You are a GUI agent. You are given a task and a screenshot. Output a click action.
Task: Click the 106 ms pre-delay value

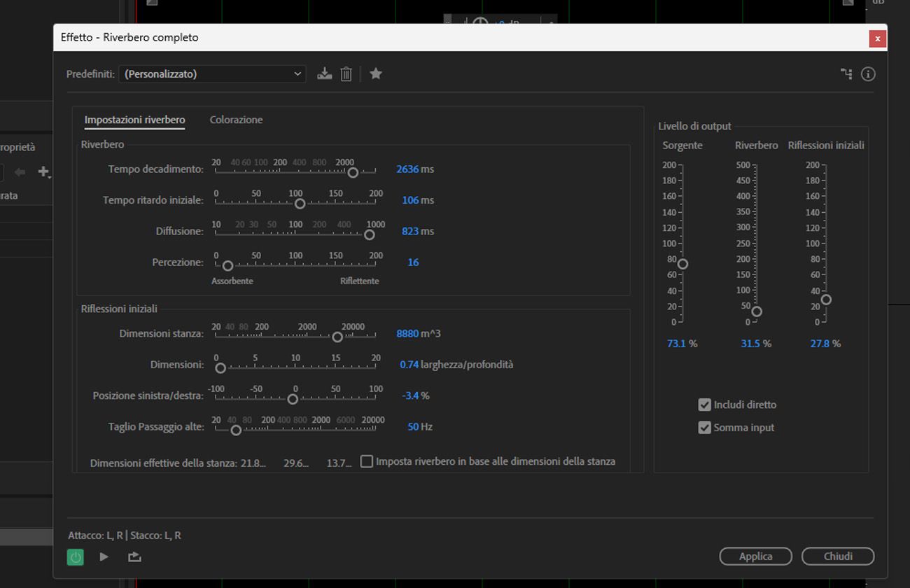[x=410, y=200]
